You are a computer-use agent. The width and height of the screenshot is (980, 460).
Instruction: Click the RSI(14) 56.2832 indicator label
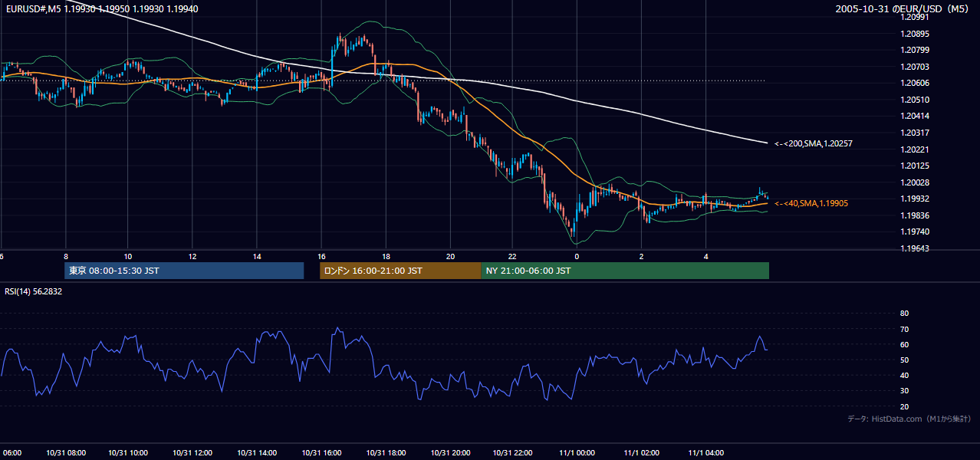(33, 291)
